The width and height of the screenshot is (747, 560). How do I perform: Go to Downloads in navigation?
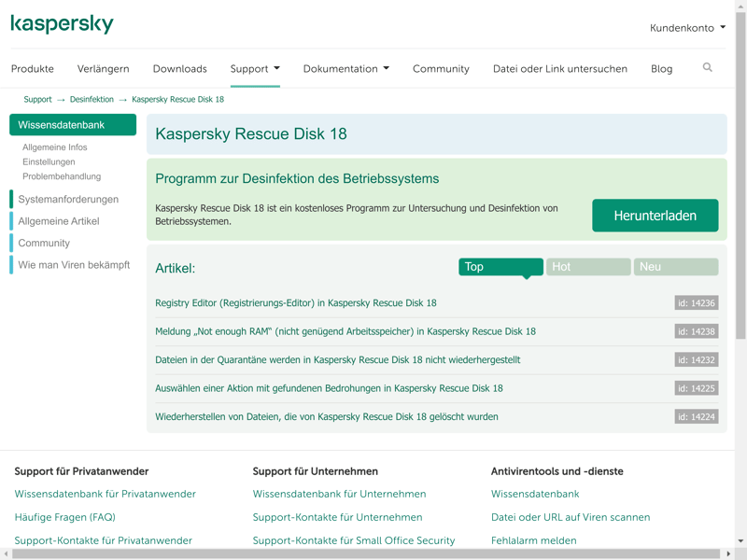click(x=180, y=68)
